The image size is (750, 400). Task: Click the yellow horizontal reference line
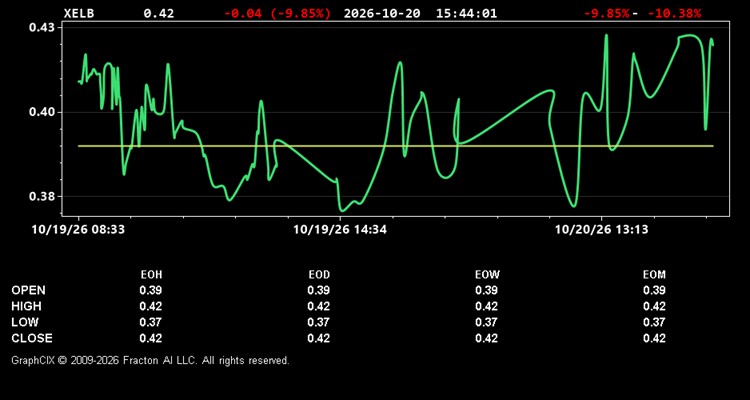click(x=396, y=146)
